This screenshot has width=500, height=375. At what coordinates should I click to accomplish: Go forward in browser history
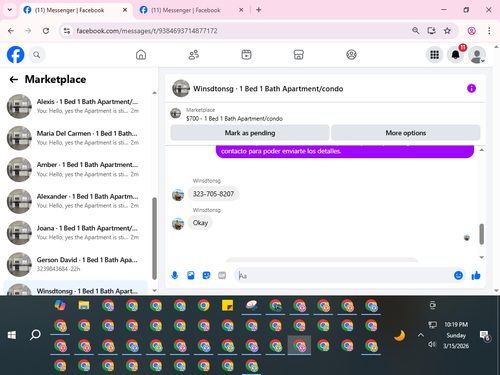[28, 31]
